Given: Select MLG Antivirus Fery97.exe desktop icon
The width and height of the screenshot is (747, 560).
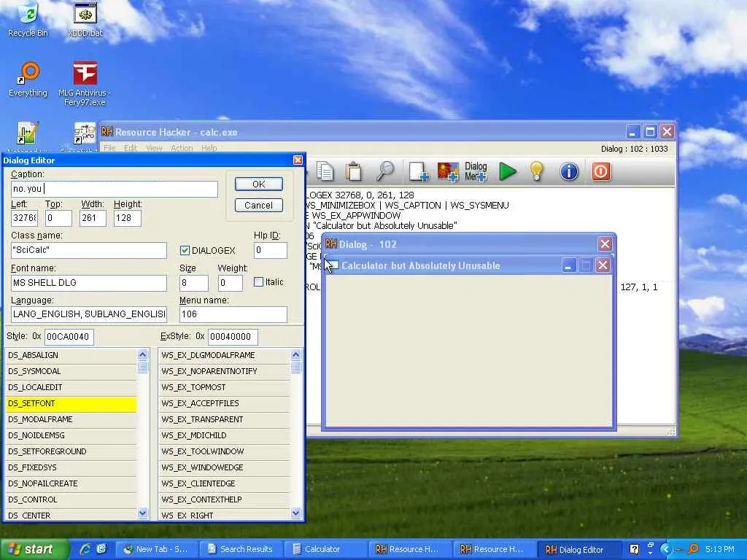Looking at the screenshot, I should point(85,84).
